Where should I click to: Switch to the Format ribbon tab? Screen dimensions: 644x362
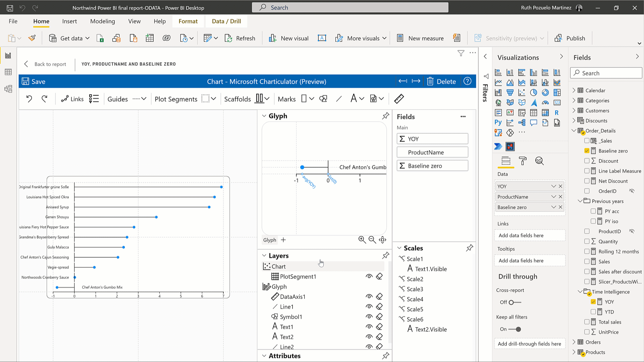point(188,21)
